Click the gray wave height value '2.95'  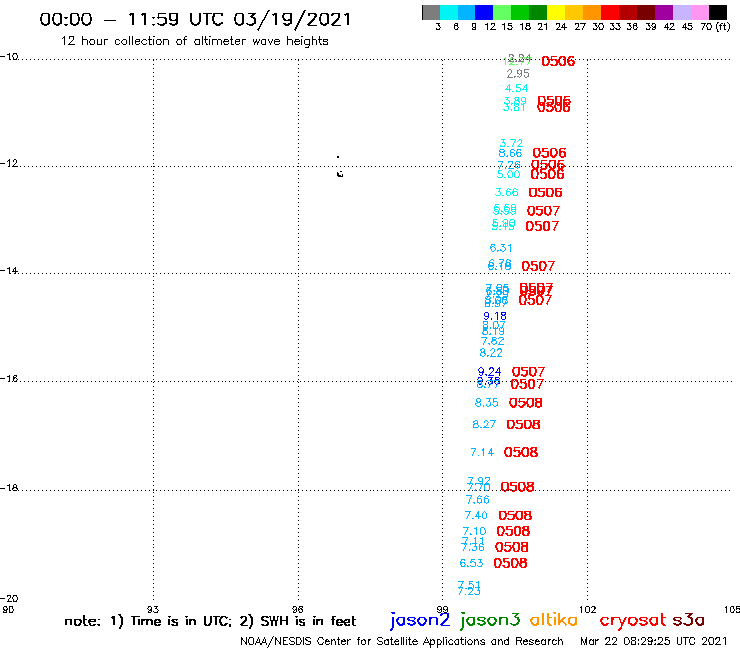518,74
